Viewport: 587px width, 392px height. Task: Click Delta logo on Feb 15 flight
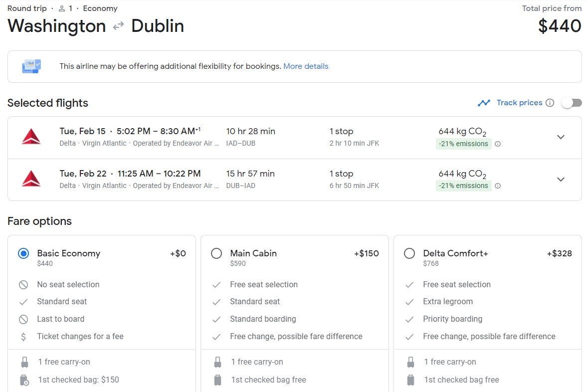(31, 137)
